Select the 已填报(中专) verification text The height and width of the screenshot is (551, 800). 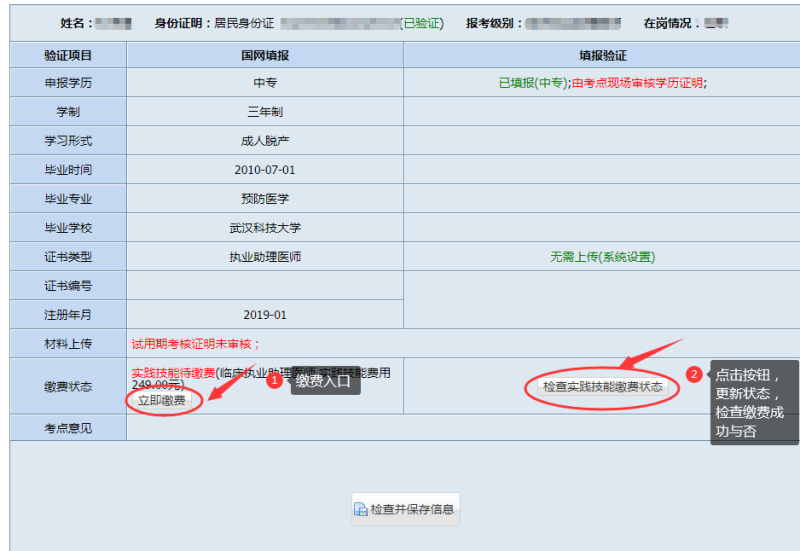coord(534,83)
